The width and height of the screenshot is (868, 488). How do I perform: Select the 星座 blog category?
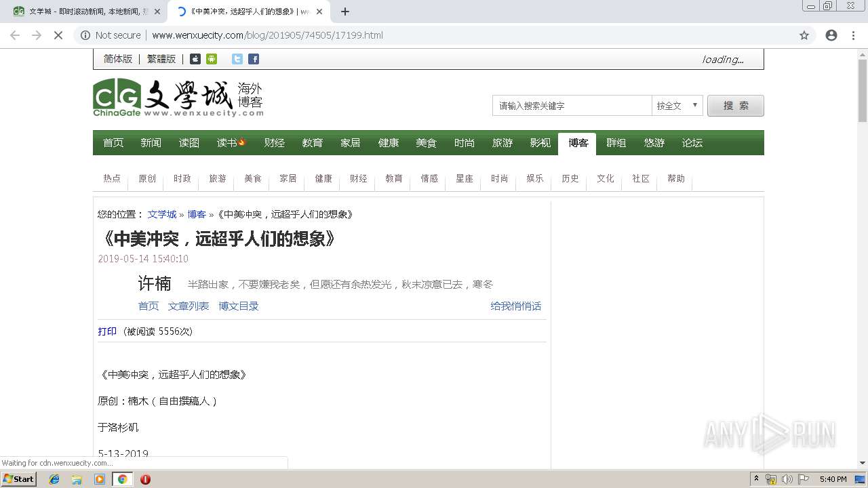tap(465, 178)
